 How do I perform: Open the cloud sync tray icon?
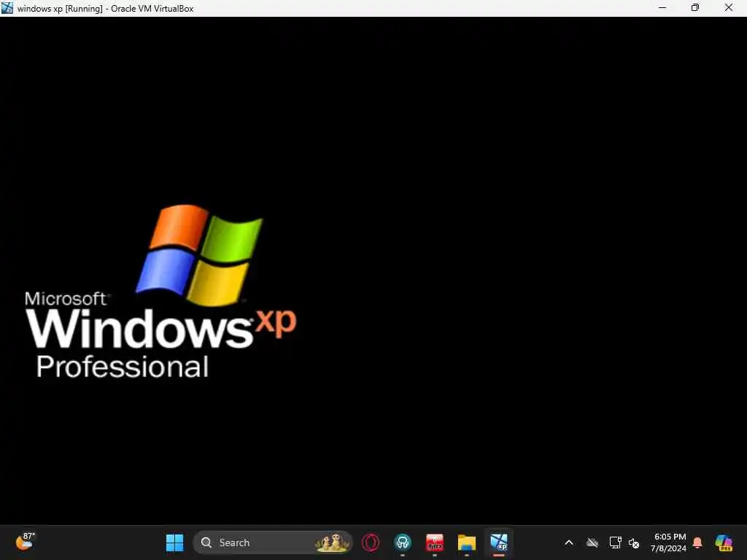(592, 542)
